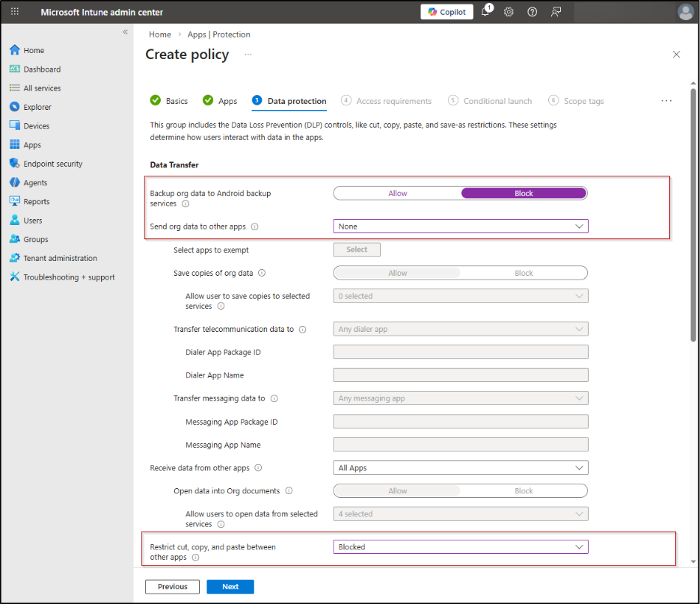Open Endpoint security in sidebar
This screenshot has height=604, width=700.
click(x=52, y=164)
